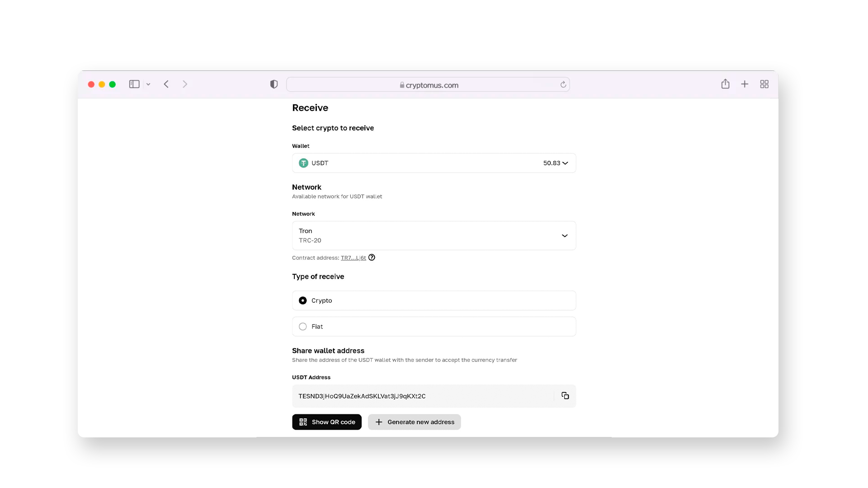Click the privacy shield icon
Image resolution: width=868 pixels, height=488 pixels.
coord(274,84)
